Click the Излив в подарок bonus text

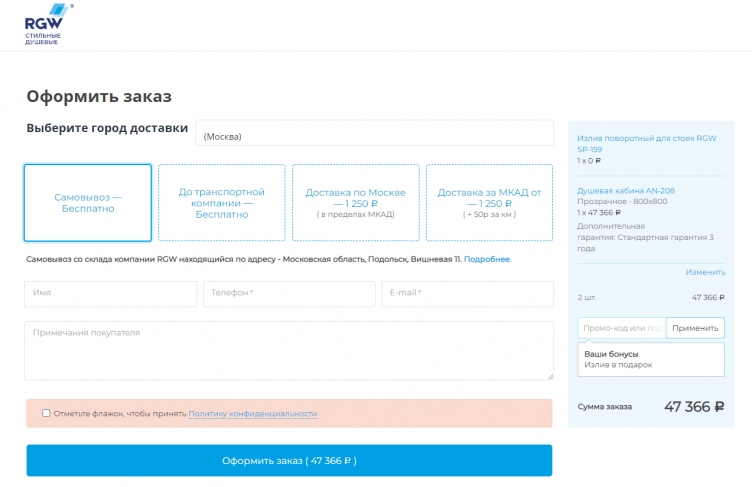pyautogui.click(x=618, y=365)
